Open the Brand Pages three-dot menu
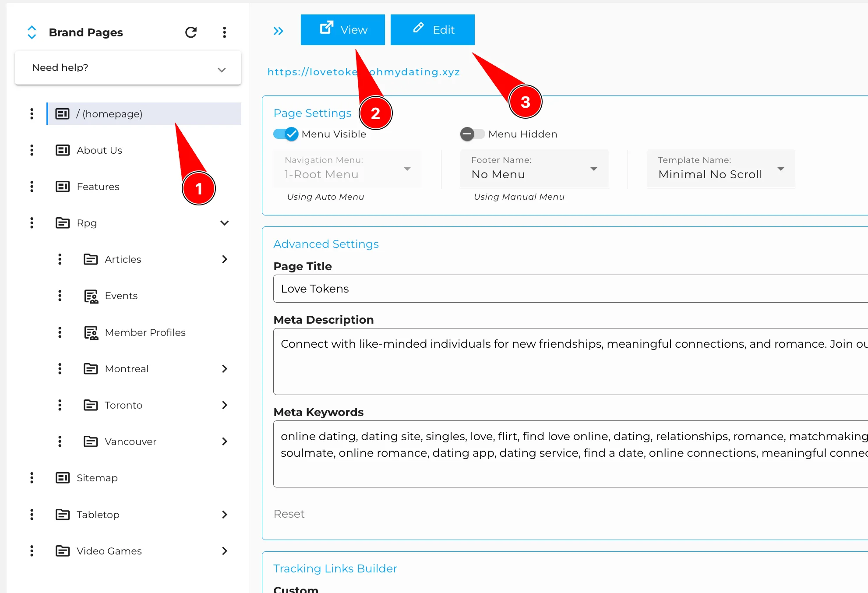This screenshot has width=868, height=593. 224,32
